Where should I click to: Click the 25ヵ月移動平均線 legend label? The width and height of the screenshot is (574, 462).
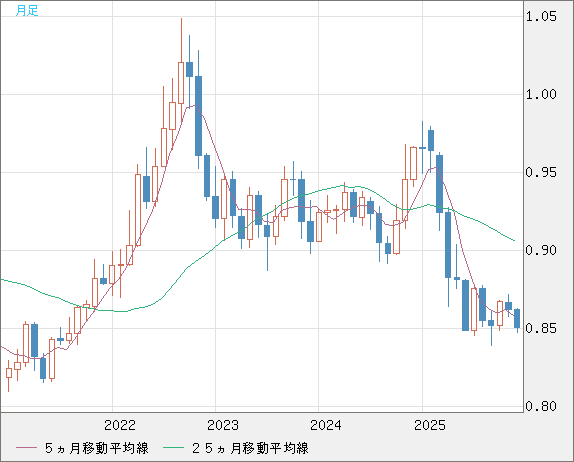250,448
